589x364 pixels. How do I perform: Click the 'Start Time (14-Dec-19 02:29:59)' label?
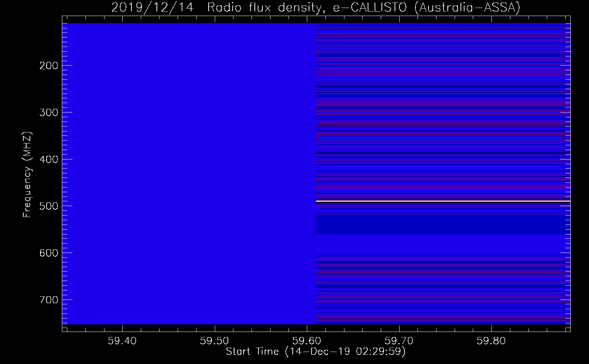point(316,352)
